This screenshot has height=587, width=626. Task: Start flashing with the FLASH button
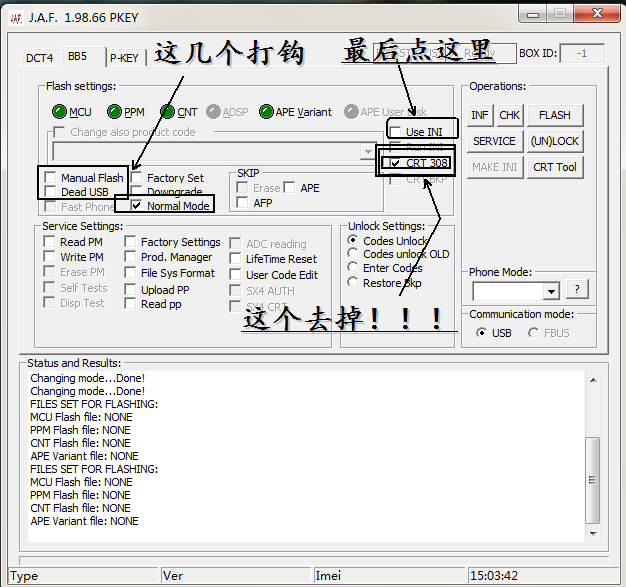click(555, 115)
